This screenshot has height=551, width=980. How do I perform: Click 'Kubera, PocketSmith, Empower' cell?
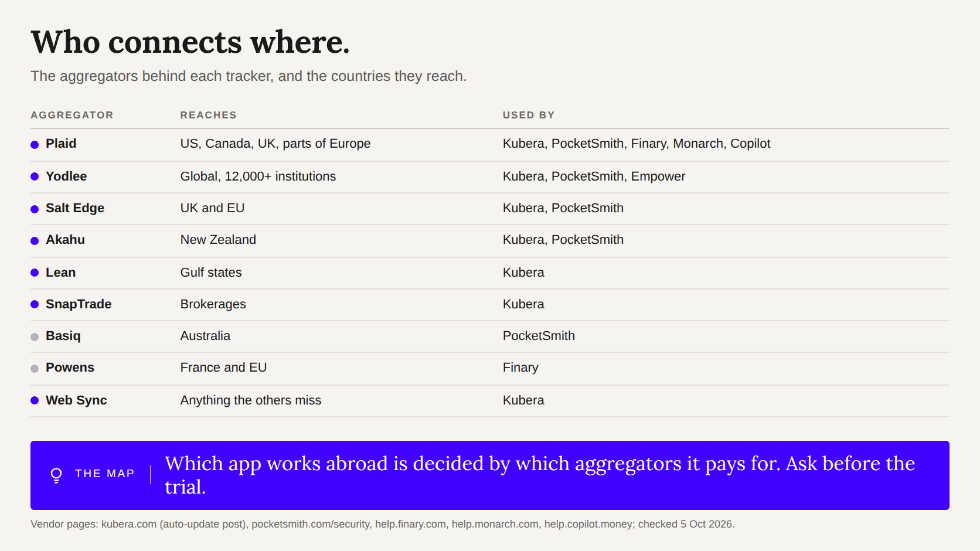pos(594,176)
